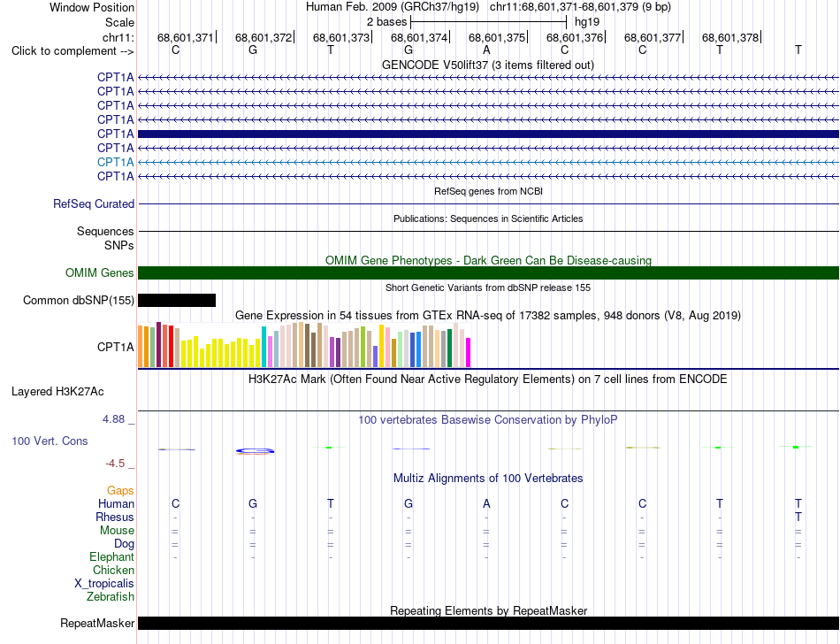
Task: Select the solid blue CPT1A exon bar
Action: tap(488, 134)
